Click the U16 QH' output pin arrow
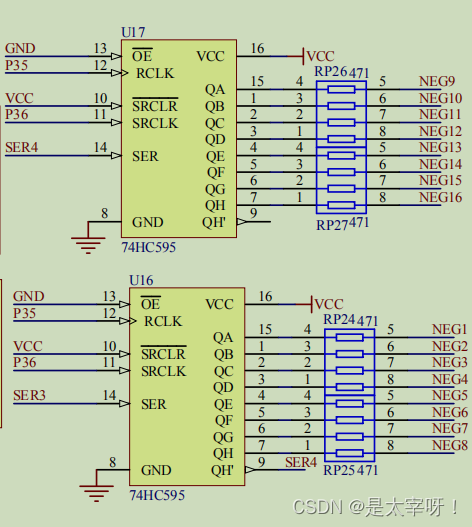472x527 pixels. pyautogui.click(x=250, y=470)
